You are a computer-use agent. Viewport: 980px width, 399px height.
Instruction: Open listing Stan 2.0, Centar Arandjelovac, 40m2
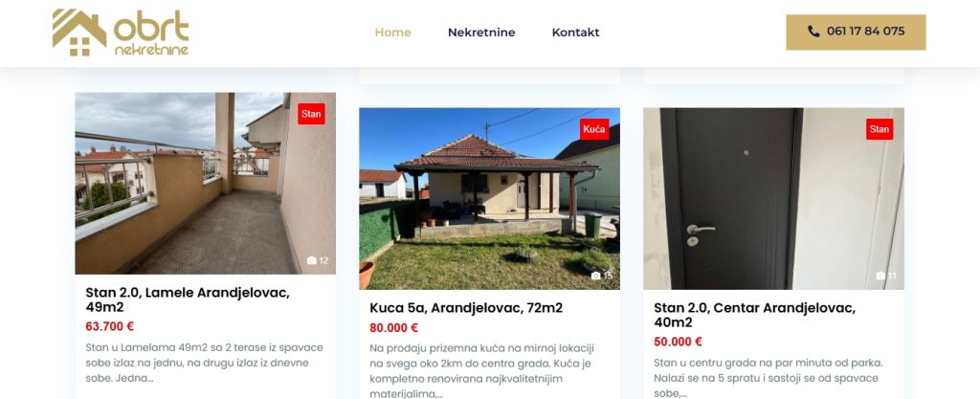pos(754,315)
